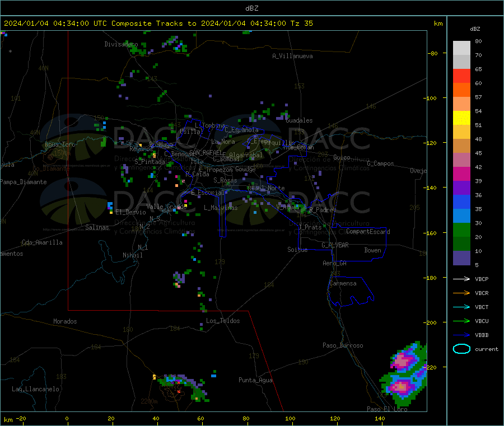Viewport: 504px width, 426px height.
Task: Select the dark green 20–10 dBZ color band
Action: (x=461, y=244)
